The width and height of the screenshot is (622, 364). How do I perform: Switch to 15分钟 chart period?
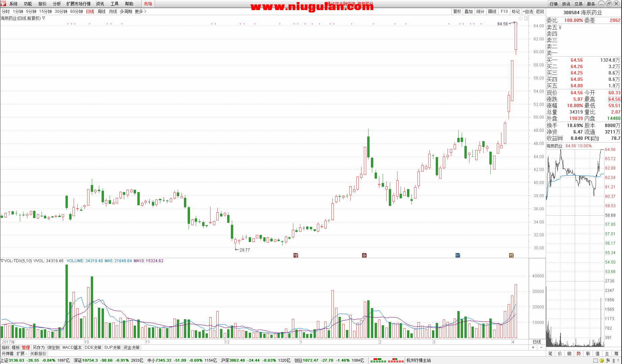(x=46, y=11)
